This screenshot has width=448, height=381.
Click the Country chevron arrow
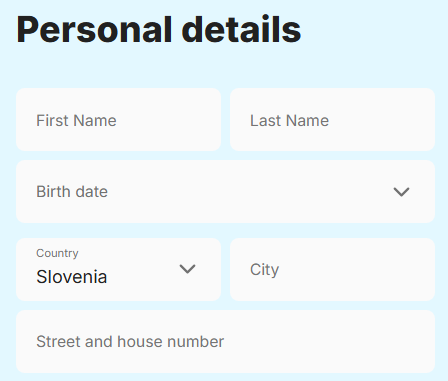click(187, 269)
